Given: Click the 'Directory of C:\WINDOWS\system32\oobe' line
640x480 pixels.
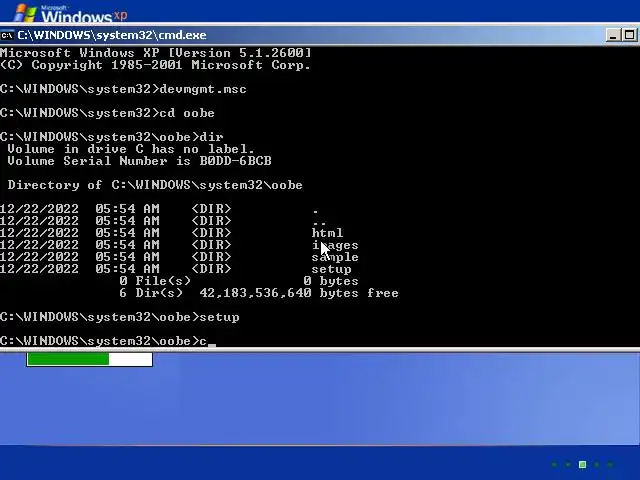Looking at the screenshot, I should [155, 185].
